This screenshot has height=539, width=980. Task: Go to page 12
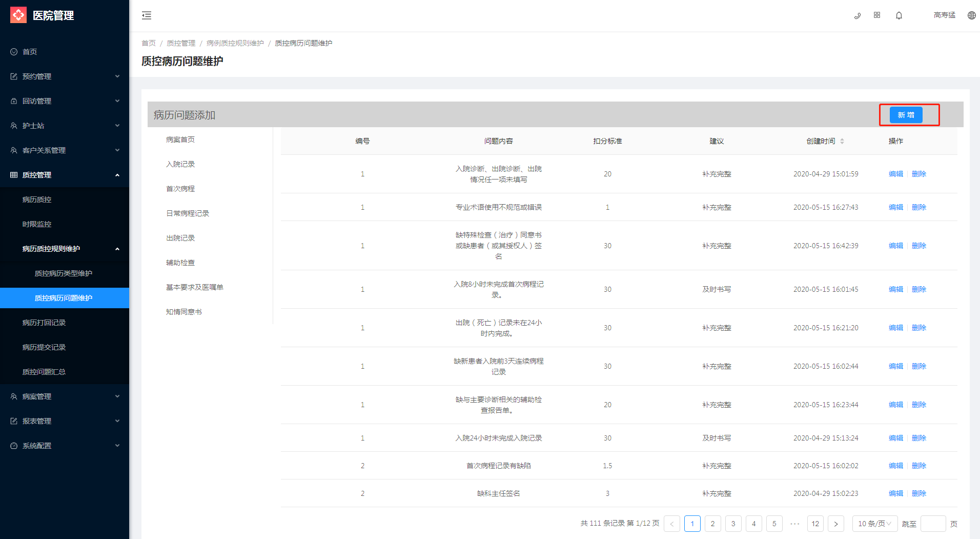coord(815,524)
